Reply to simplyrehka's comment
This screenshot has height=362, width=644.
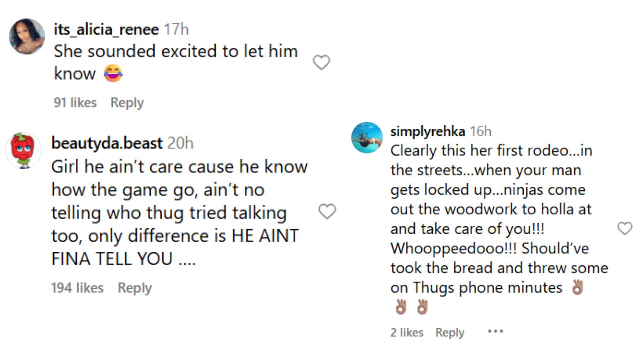[449, 332]
